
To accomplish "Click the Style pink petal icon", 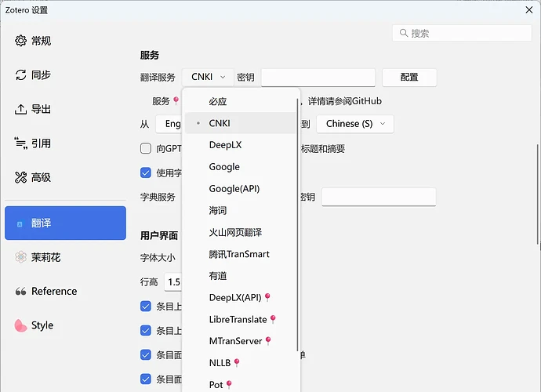I will click(20, 325).
